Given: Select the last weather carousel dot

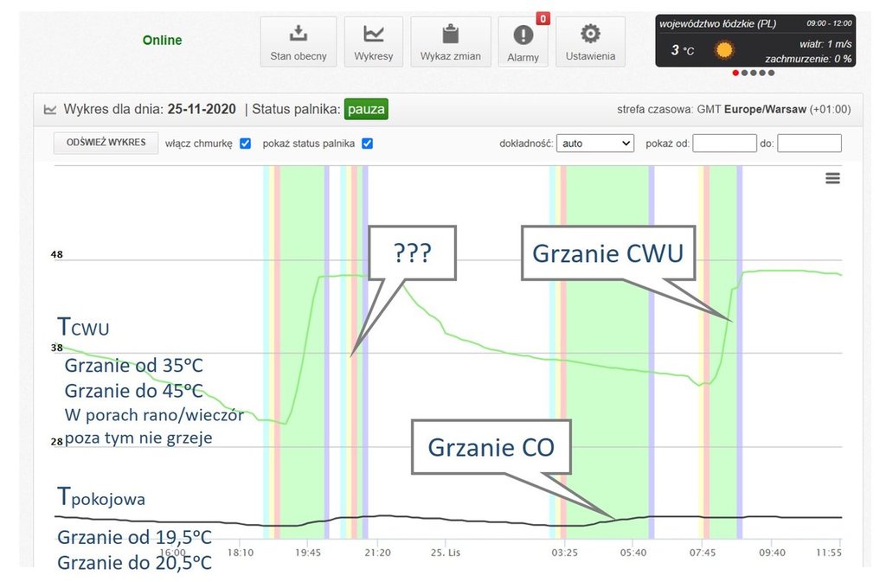Looking at the screenshot, I should click(772, 73).
